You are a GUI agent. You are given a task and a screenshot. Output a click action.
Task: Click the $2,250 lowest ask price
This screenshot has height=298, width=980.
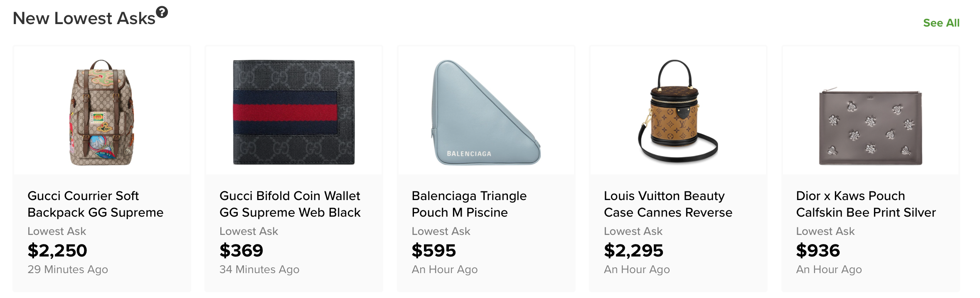click(57, 250)
